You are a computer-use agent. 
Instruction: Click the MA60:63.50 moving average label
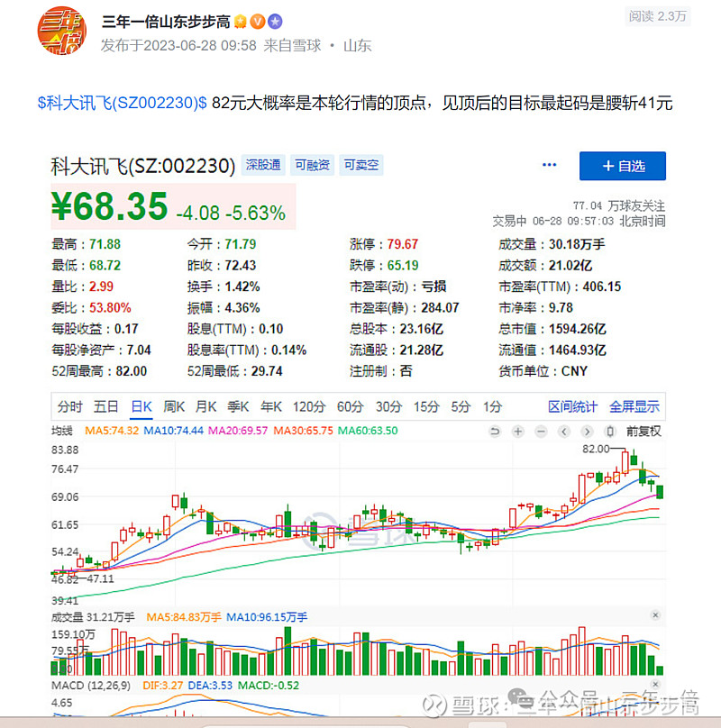368,431
